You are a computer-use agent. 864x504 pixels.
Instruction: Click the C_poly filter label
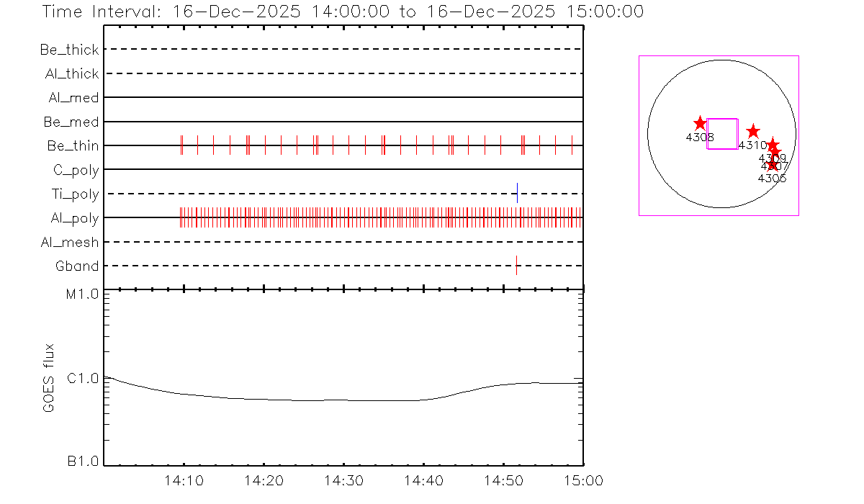coord(74,170)
